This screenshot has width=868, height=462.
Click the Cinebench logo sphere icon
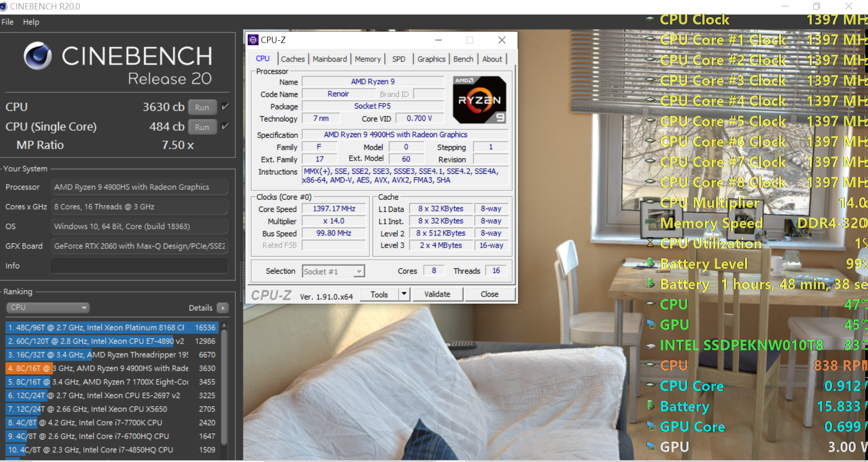pos(38,56)
